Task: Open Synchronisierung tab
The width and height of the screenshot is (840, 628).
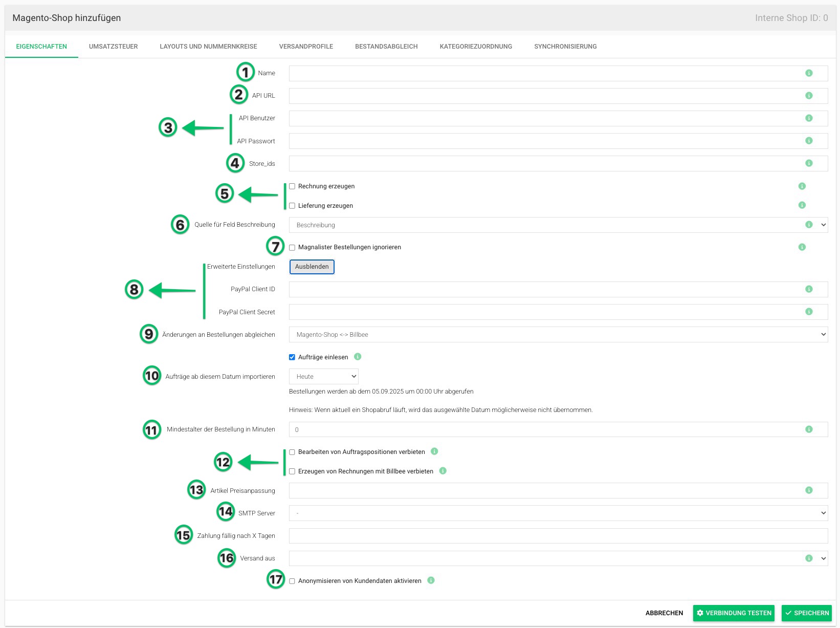Action: pos(565,47)
